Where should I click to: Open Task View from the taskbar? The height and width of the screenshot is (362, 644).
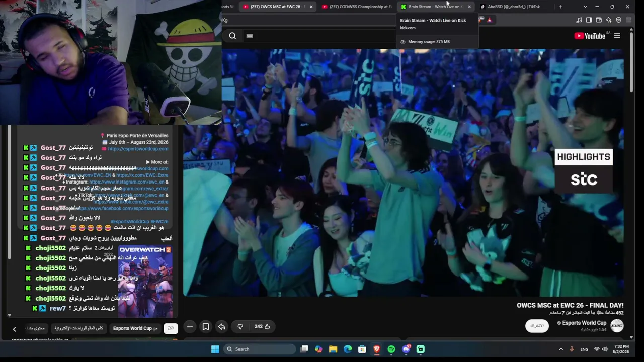pyautogui.click(x=304, y=349)
